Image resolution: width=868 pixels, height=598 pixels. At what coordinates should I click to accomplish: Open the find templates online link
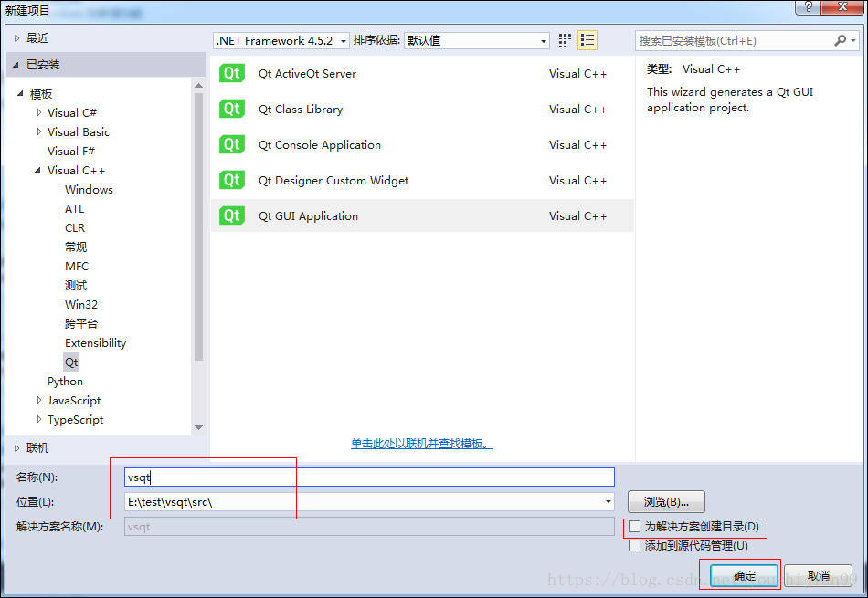point(422,444)
